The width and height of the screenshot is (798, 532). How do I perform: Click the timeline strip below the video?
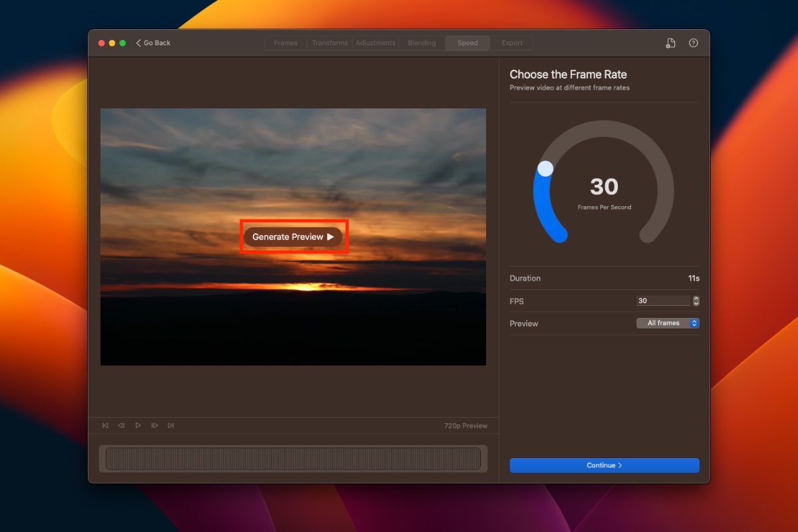point(293,459)
